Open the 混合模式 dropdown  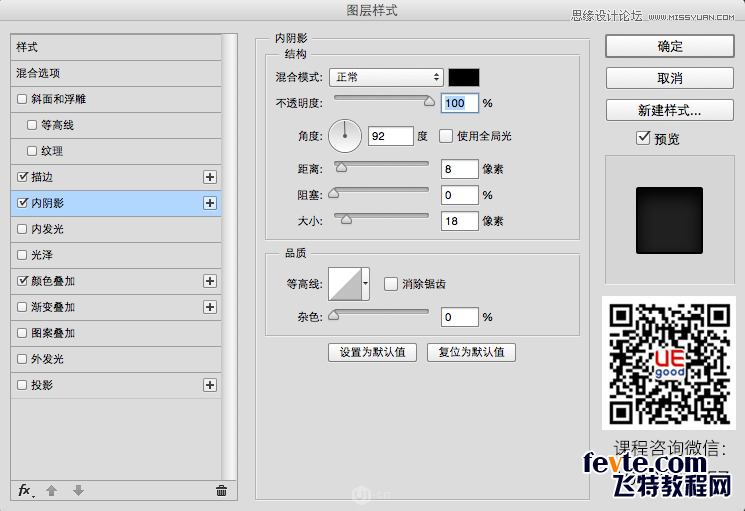point(386,77)
